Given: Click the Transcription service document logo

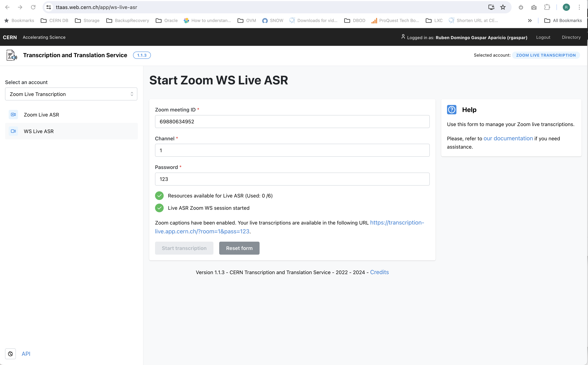Looking at the screenshot, I should (12, 55).
